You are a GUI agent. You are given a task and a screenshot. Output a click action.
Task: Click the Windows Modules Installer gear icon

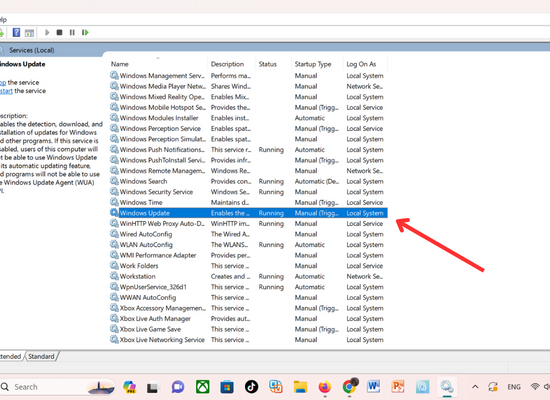point(114,118)
